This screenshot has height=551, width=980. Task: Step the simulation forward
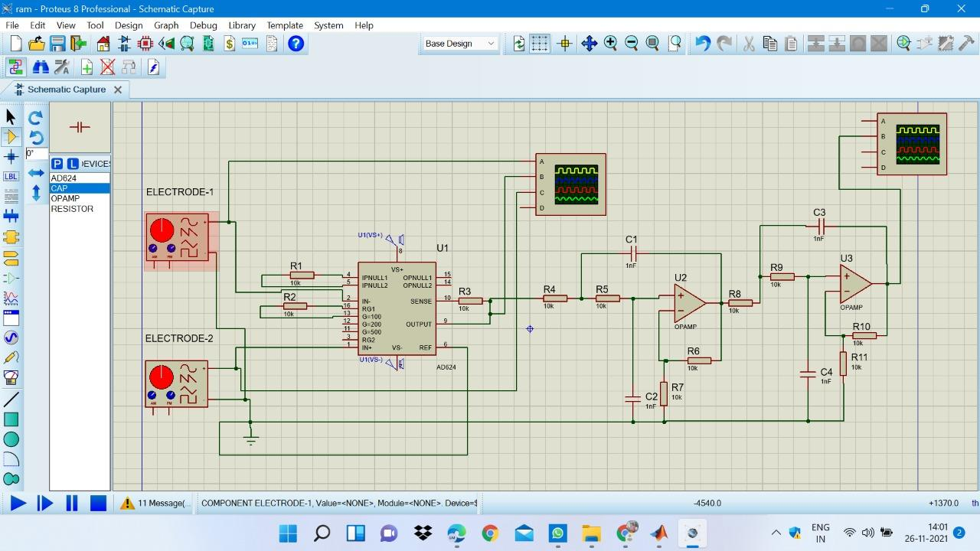(x=45, y=504)
